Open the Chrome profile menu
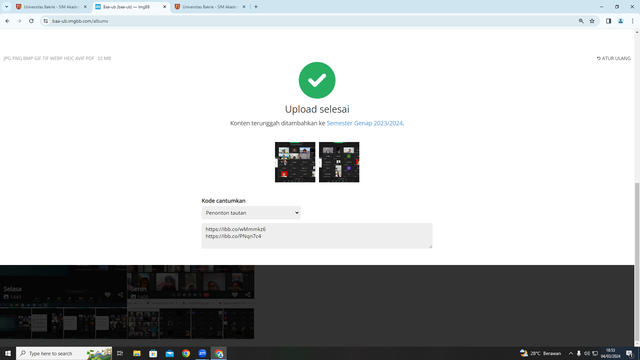 point(620,21)
